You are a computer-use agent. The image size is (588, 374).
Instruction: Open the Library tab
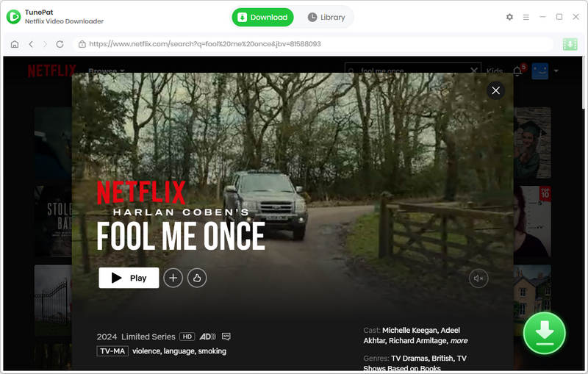pyautogui.click(x=326, y=17)
